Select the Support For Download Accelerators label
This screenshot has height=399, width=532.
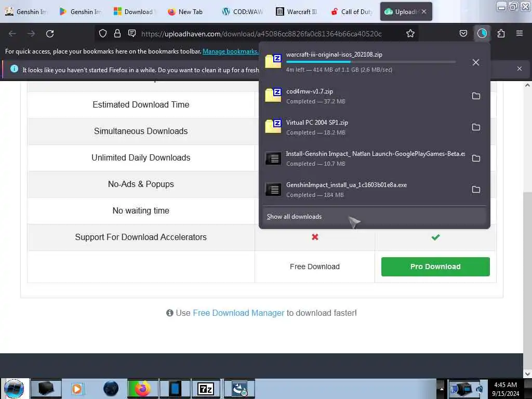pos(141,237)
